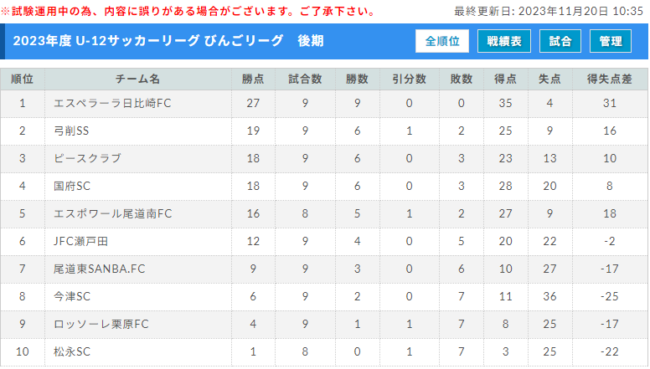Click the league title 2023年度 U-12サッカーリーグ
Screen dimensions: 650x369
(106, 41)
